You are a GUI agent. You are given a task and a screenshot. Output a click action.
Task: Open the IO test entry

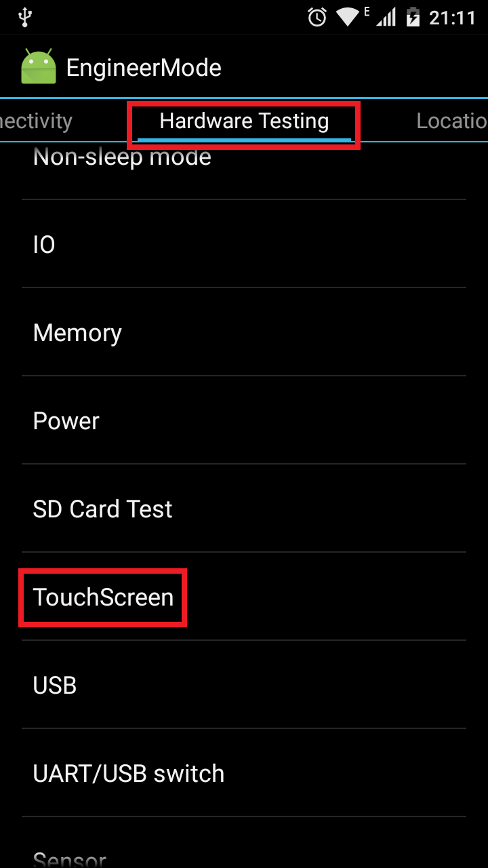244,244
